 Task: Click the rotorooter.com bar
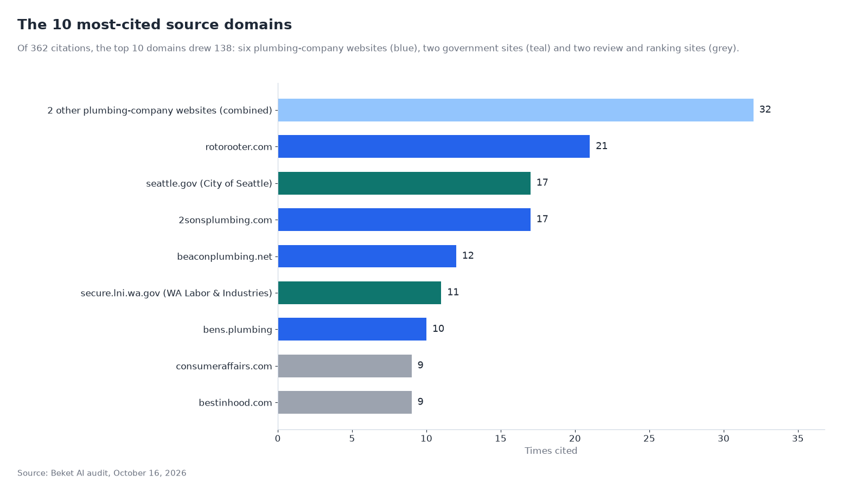pos(434,146)
